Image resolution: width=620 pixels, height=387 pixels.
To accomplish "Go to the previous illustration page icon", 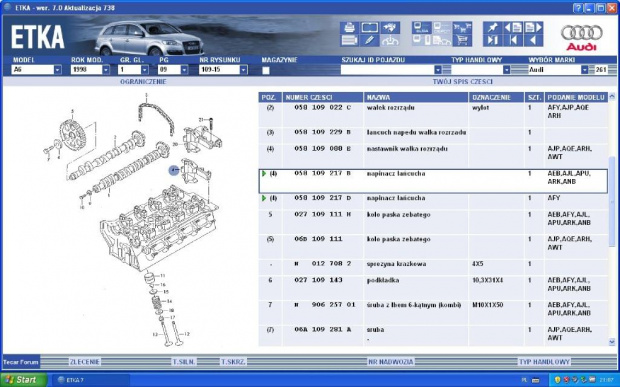I will (x=513, y=28).
